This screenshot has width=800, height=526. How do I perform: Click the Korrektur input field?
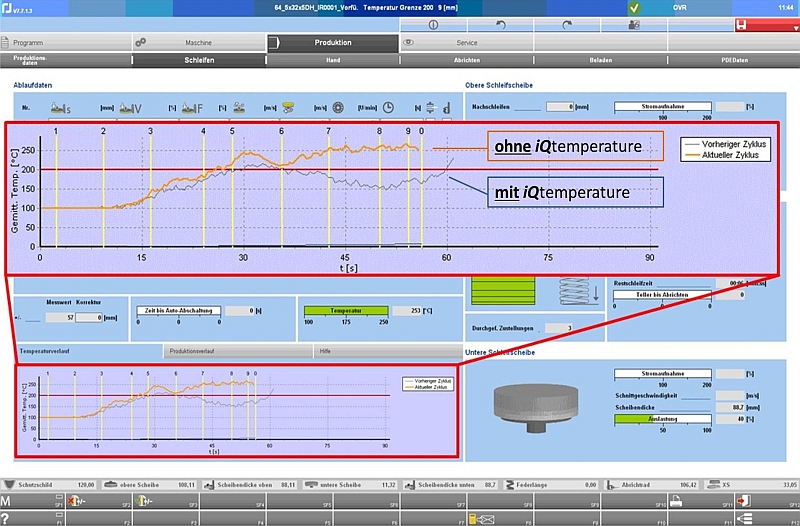click(89, 317)
